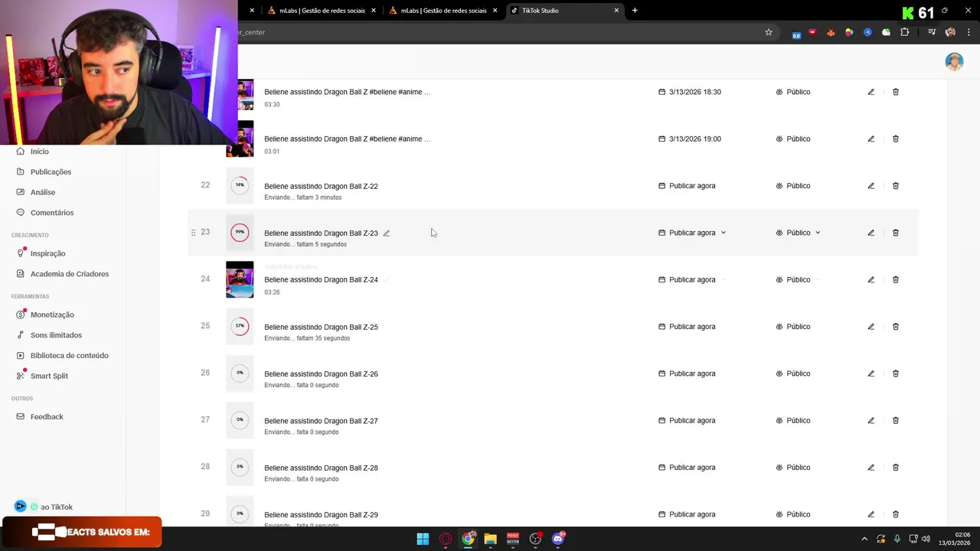Screen dimensions: 980x551
Task: Bookmark this page with the star icon
Action: (769, 32)
